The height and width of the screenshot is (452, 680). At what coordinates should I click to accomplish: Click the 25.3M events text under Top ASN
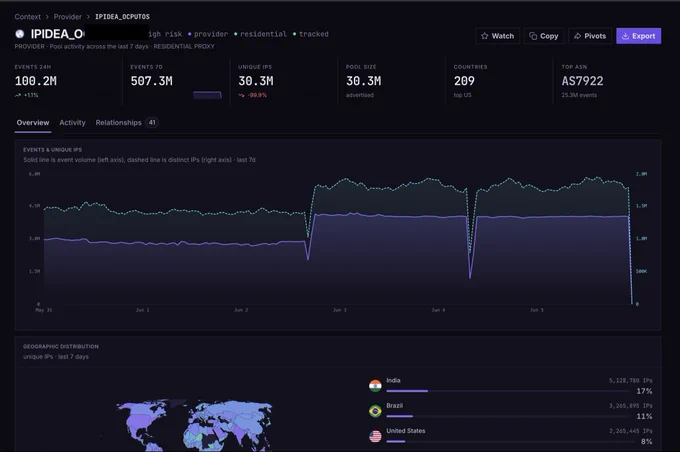coord(579,95)
